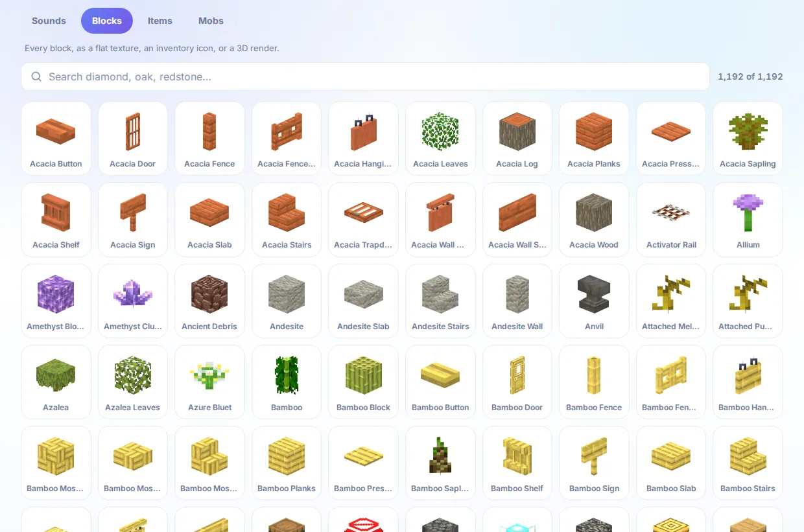Select the Andesite Stairs block
Image resolution: width=804 pixels, height=532 pixels.
440,301
